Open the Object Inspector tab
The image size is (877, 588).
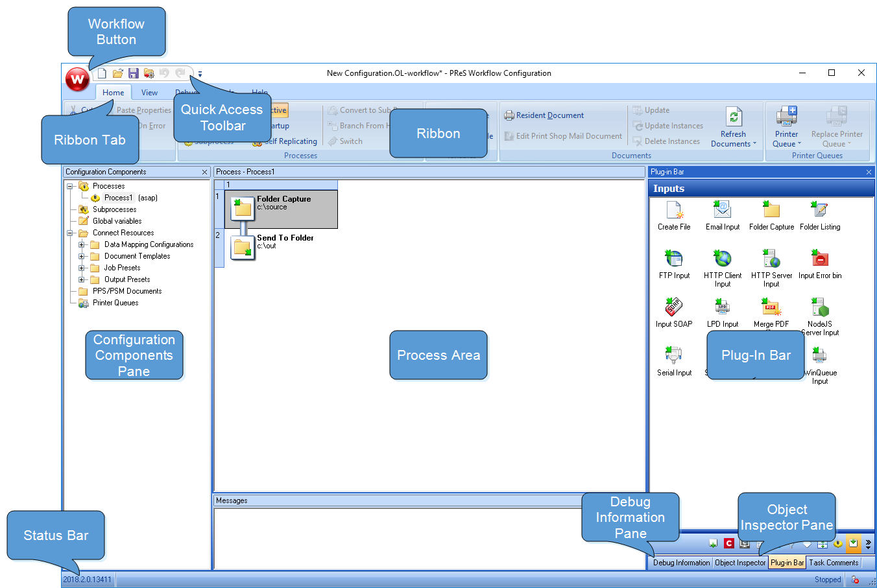click(740, 563)
